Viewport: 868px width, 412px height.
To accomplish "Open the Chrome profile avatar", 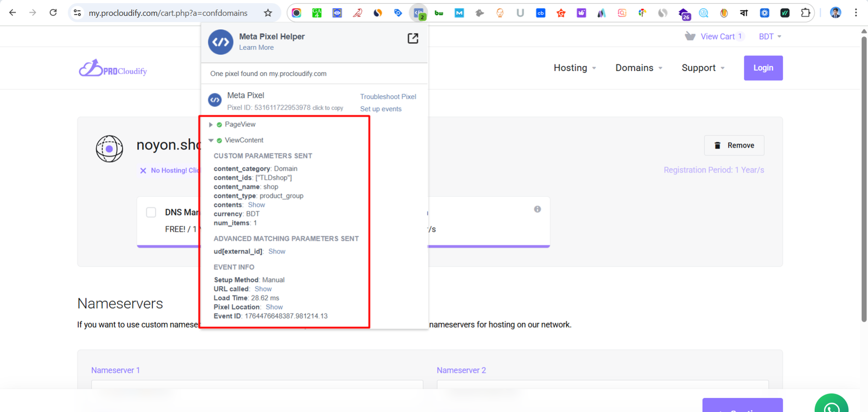I will pyautogui.click(x=835, y=13).
